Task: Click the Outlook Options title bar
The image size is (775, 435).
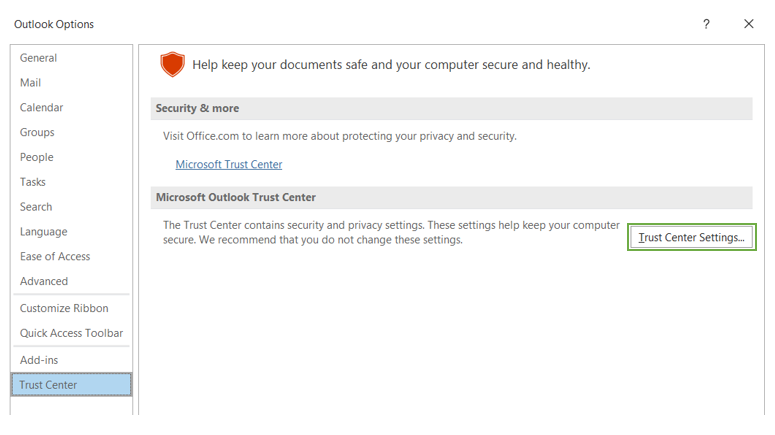Action: 300,24
